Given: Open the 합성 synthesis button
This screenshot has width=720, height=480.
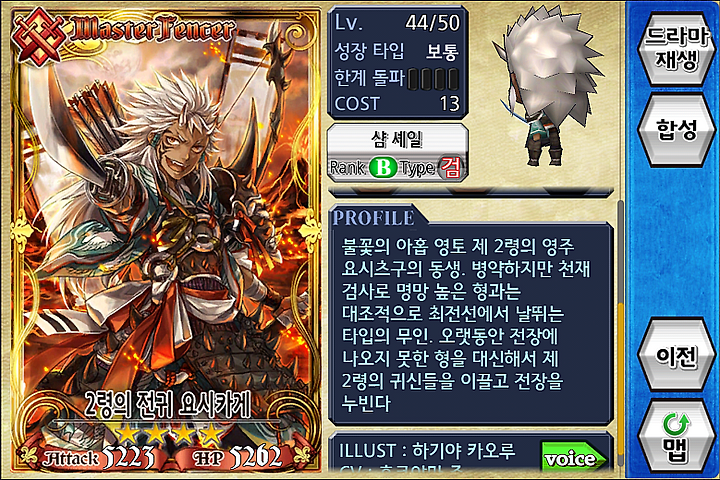Looking at the screenshot, I should (x=676, y=130).
